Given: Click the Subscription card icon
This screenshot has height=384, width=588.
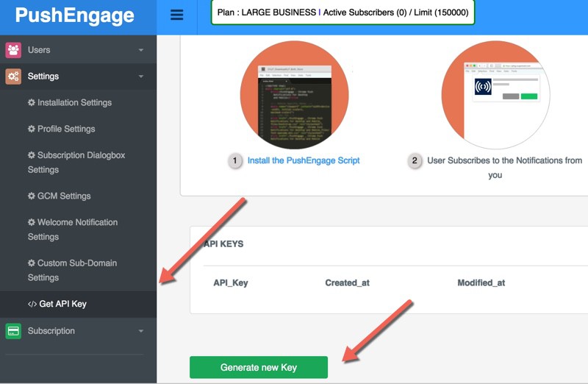Looking at the screenshot, I should (13, 331).
